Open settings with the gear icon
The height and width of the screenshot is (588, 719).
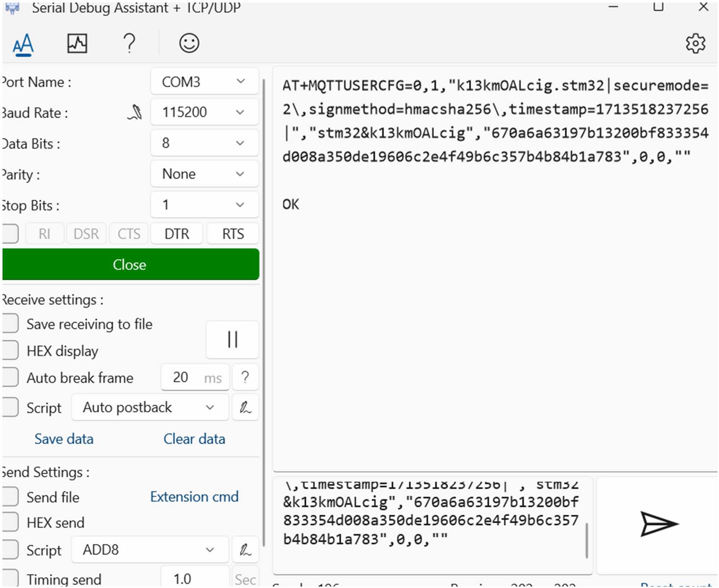point(695,44)
